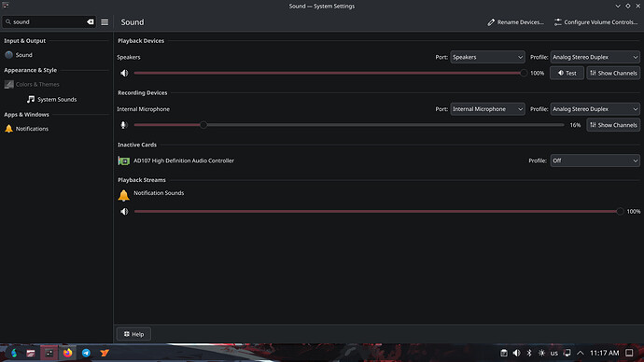Open the volume tray icon

point(517,353)
